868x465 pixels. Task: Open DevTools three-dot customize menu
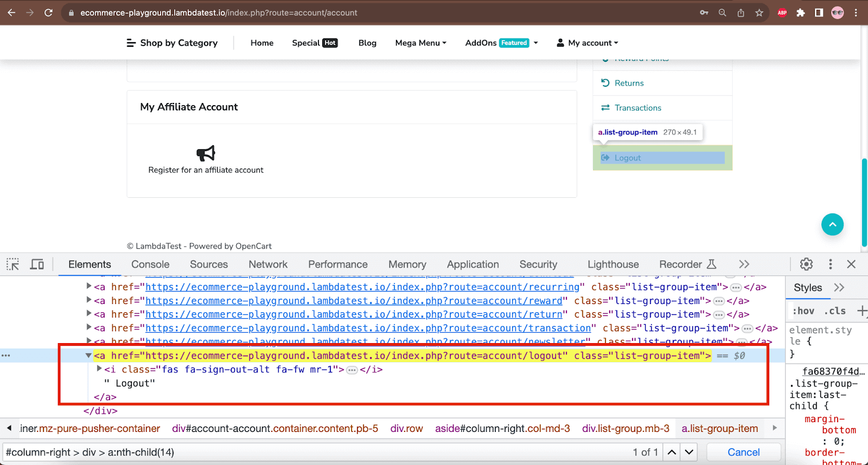point(830,264)
